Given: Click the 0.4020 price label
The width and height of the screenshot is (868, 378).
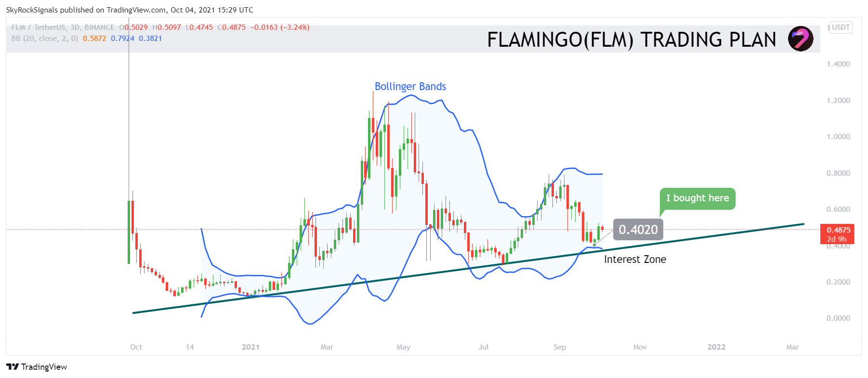Looking at the screenshot, I should pos(638,230).
